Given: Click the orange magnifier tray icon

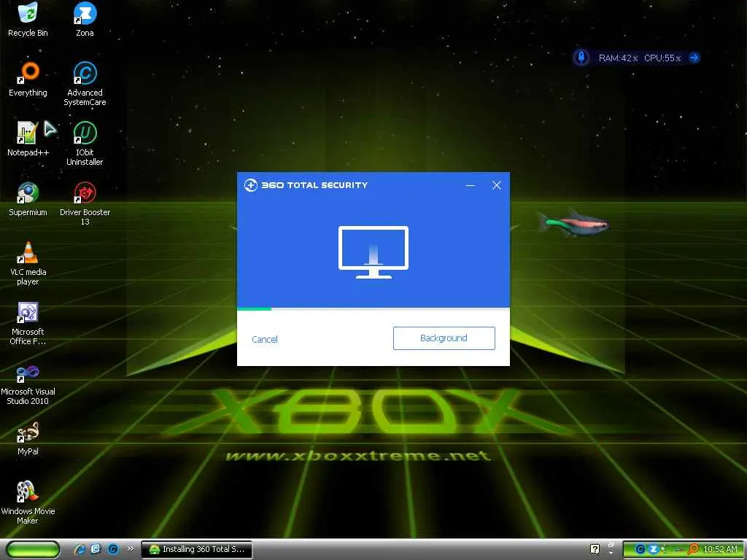Looking at the screenshot, I should 693,550.
